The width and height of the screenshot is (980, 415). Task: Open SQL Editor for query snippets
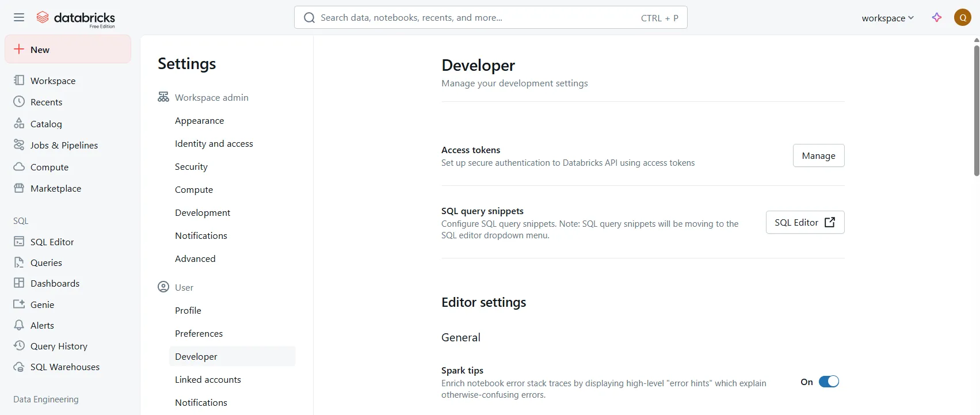point(804,222)
